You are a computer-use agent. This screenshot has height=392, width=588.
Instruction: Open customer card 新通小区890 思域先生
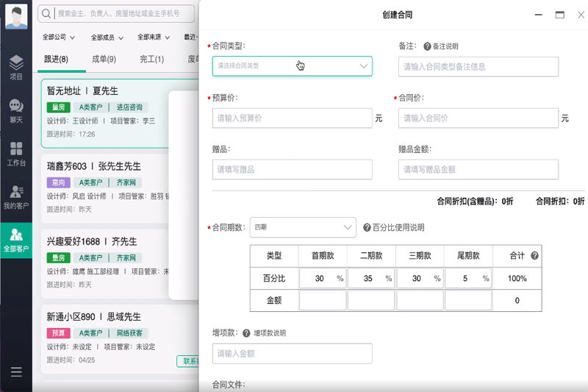pos(120,339)
